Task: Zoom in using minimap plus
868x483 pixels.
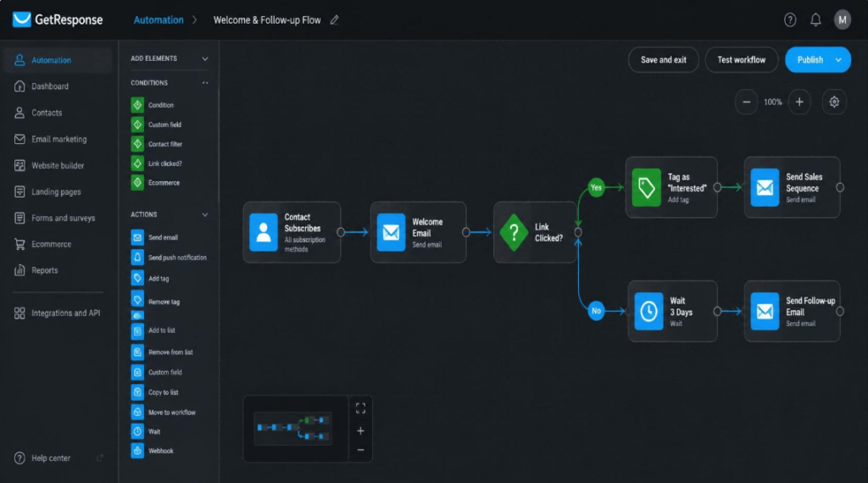Action: 360,430
